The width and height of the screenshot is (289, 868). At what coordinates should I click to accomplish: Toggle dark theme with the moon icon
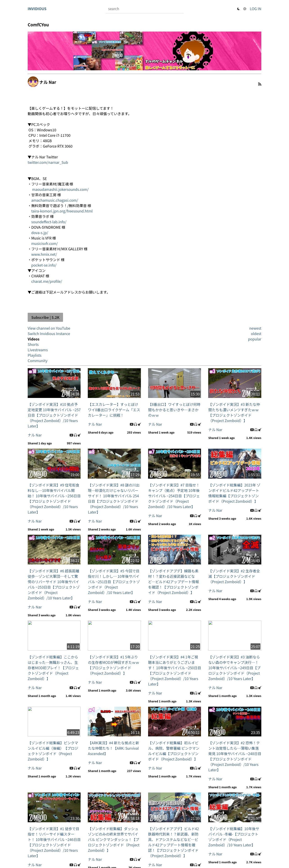(x=239, y=9)
